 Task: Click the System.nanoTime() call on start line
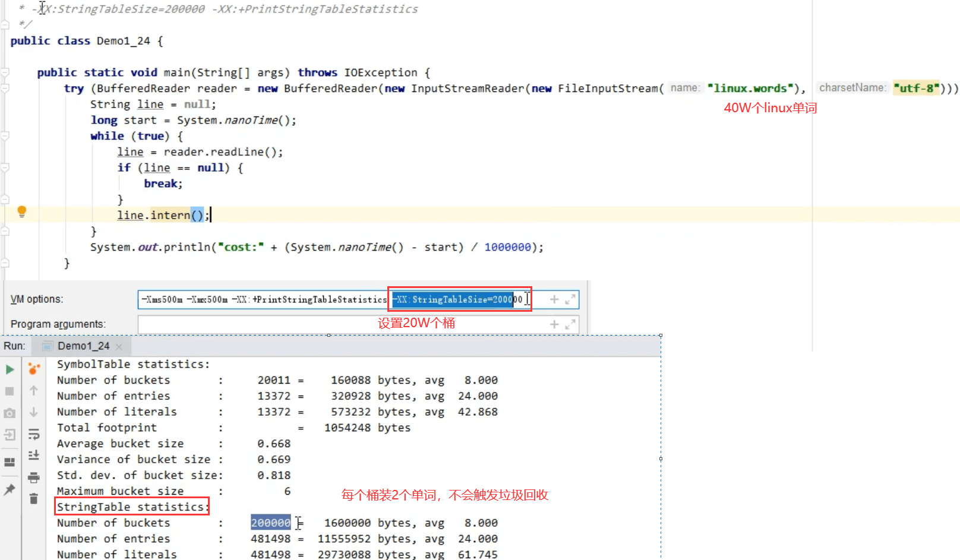tap(233, 120)
